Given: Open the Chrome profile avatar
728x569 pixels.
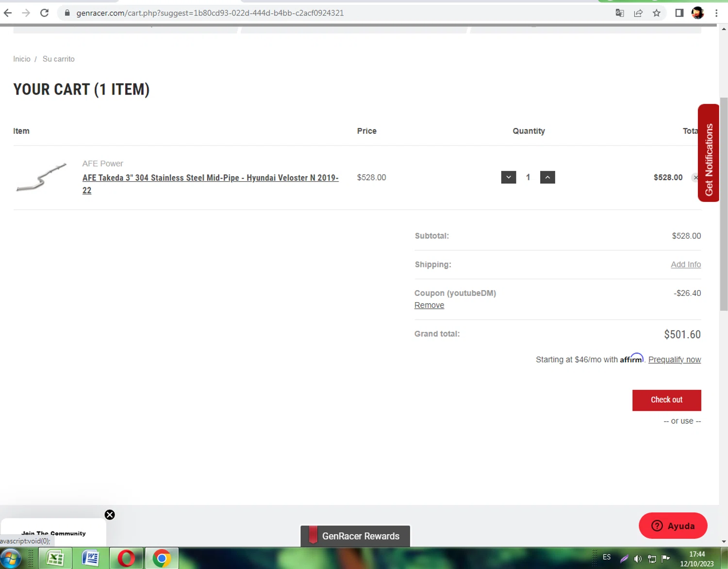Looking at the screenshot, I should click(x=698, y=13).
